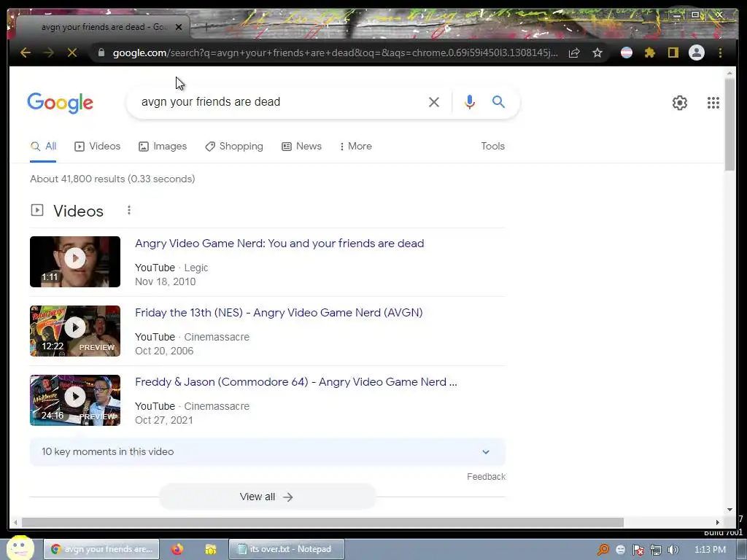Go back using the browser back arrow
The width and height of the screenshot is (747, 560).
(x=26, y=52)
